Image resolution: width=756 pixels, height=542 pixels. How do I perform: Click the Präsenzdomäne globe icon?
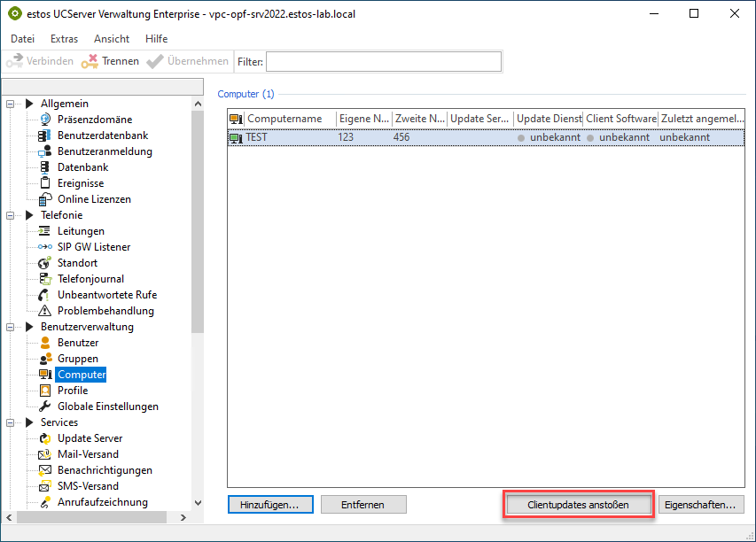[45, 120]
